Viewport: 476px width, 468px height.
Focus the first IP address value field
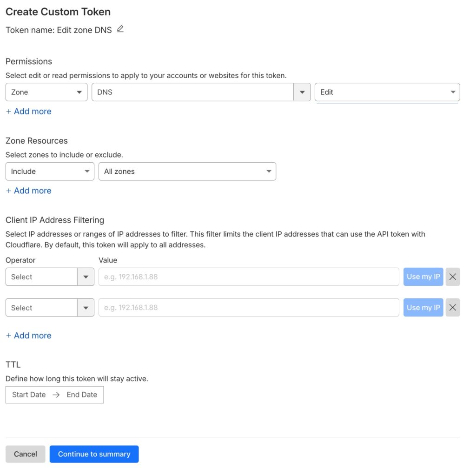248,277
